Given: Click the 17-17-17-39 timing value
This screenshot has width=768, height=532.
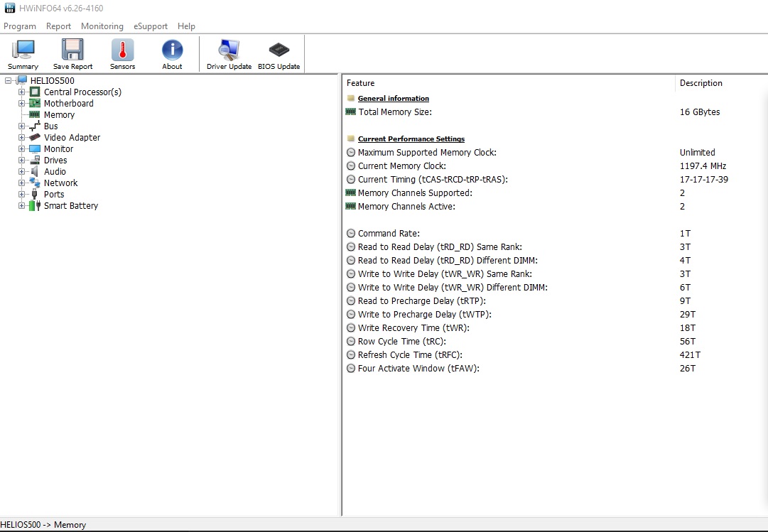Looking at the screenshot, I should pos(704,179).
